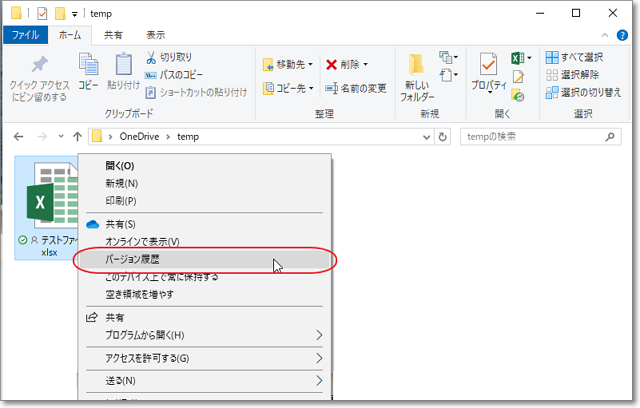Click the Paste icon in ribbon
Screen dimensions: 640x408
click(x=123, y=67)
